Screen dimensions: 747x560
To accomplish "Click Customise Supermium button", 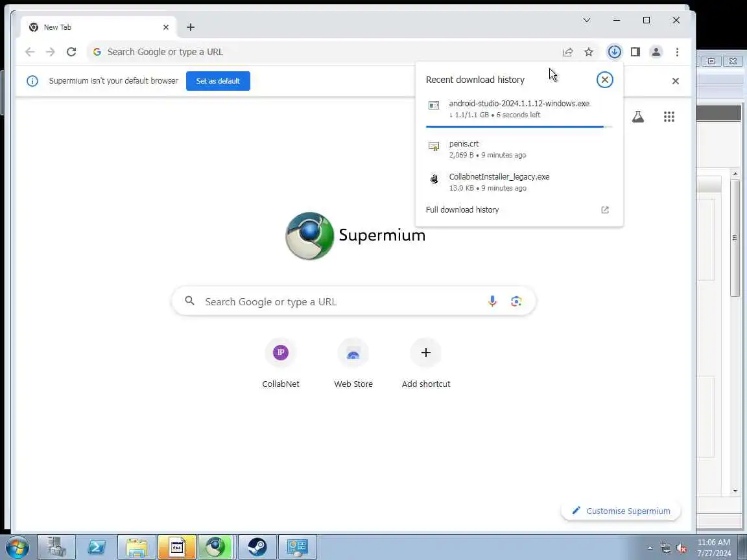I will coord(621,511).
